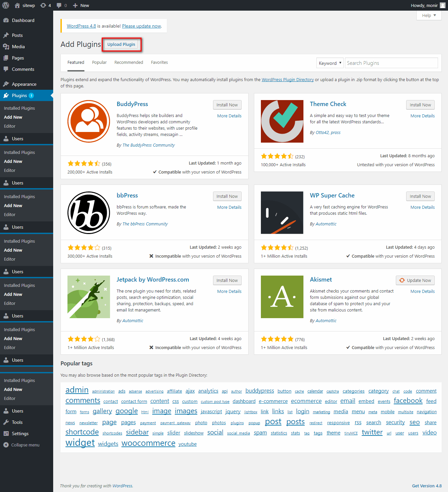This screenshot has height=492, width=448.
Task: Browse the google popular tag
Action: 127,411
